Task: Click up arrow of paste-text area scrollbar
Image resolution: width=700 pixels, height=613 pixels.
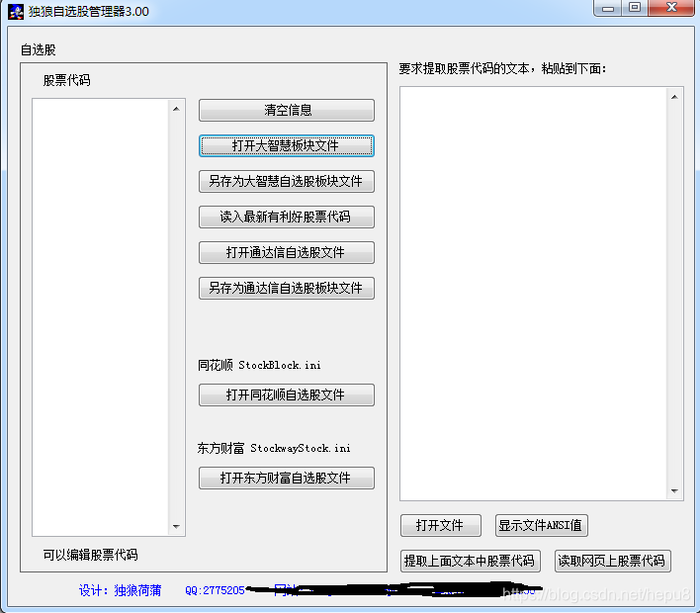Action: (x=674, y=97)
